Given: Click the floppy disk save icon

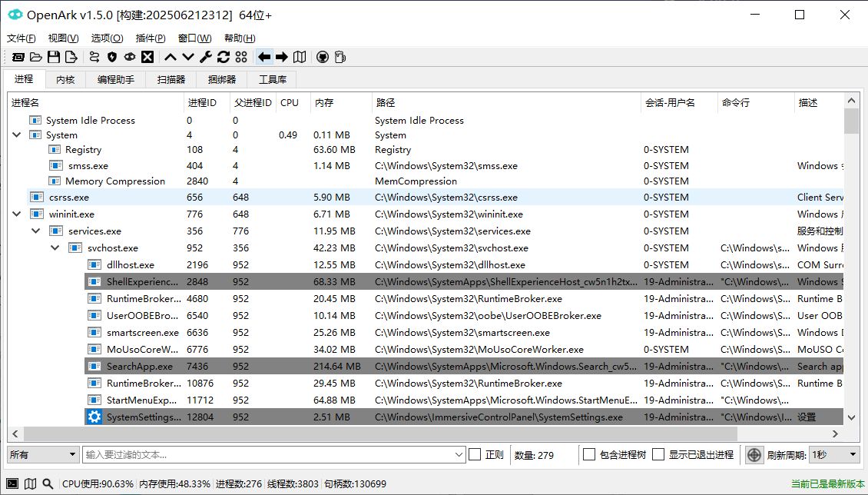Looking at the screenshot, I should point(54,57).
